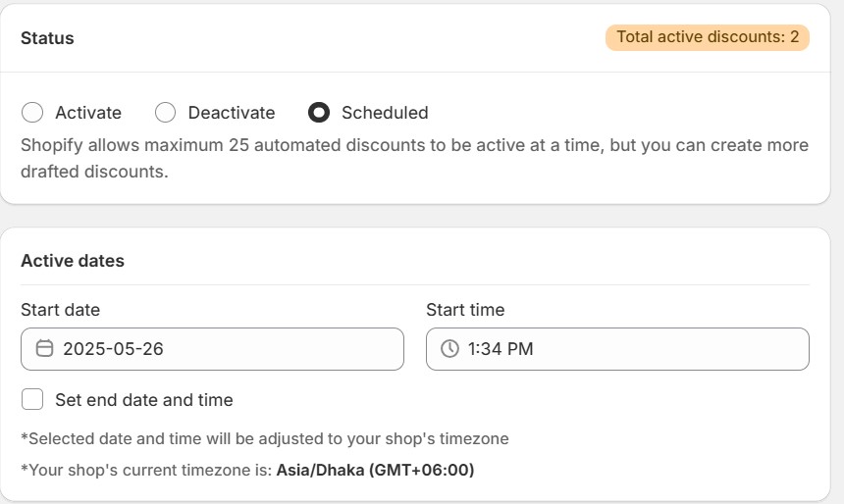Click the Start date field label
This screenshot has height=504, width=844.
[60, 310]
